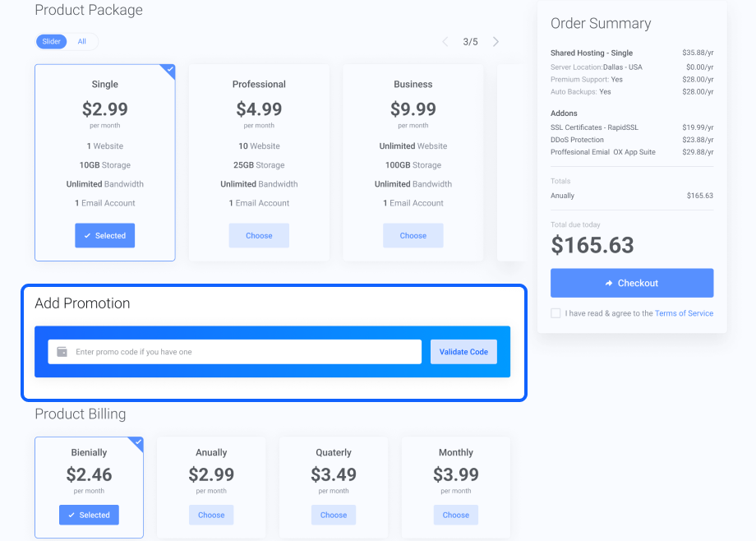The height and width of the screenshot is (541, 756).
Task: Choose Anually billing cycle
Action: [211, 515]
